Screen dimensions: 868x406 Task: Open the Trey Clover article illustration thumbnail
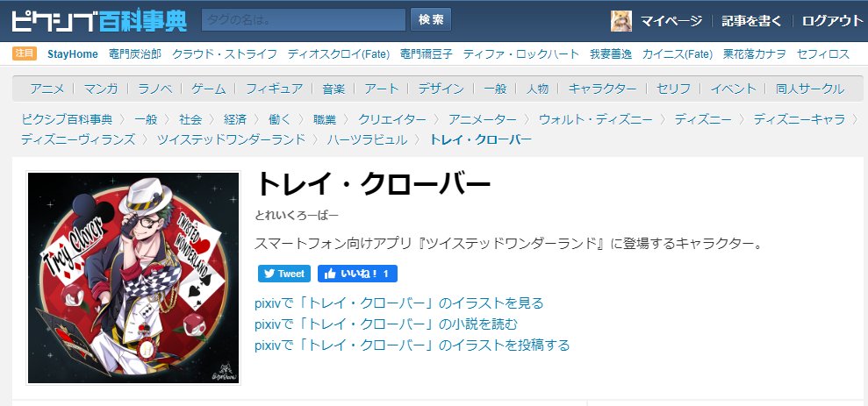(133, 278)
